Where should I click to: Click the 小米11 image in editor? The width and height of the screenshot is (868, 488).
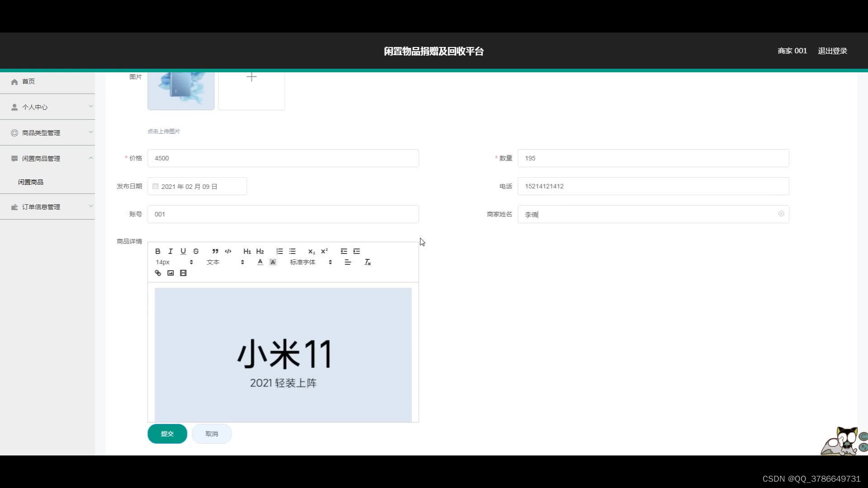coord(283,355)
